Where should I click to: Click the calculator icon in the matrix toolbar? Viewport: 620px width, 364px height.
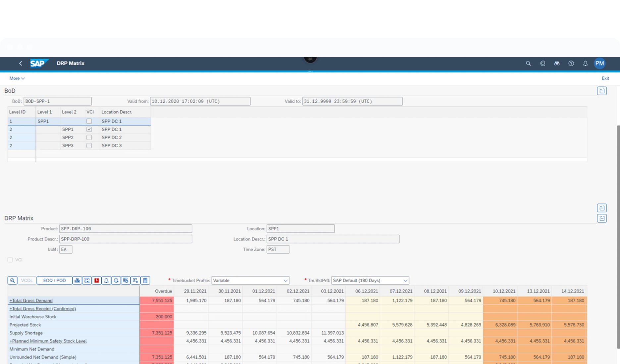(x=145, y=280)
